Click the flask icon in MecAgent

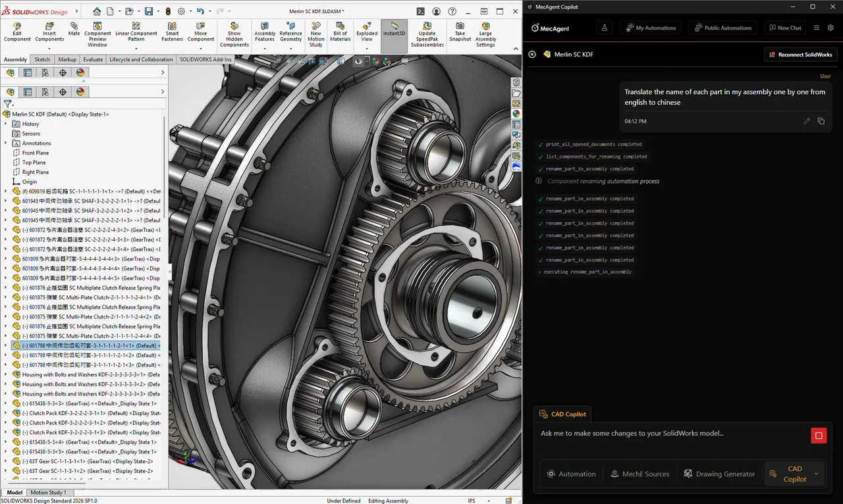click(x=604, y=28)
